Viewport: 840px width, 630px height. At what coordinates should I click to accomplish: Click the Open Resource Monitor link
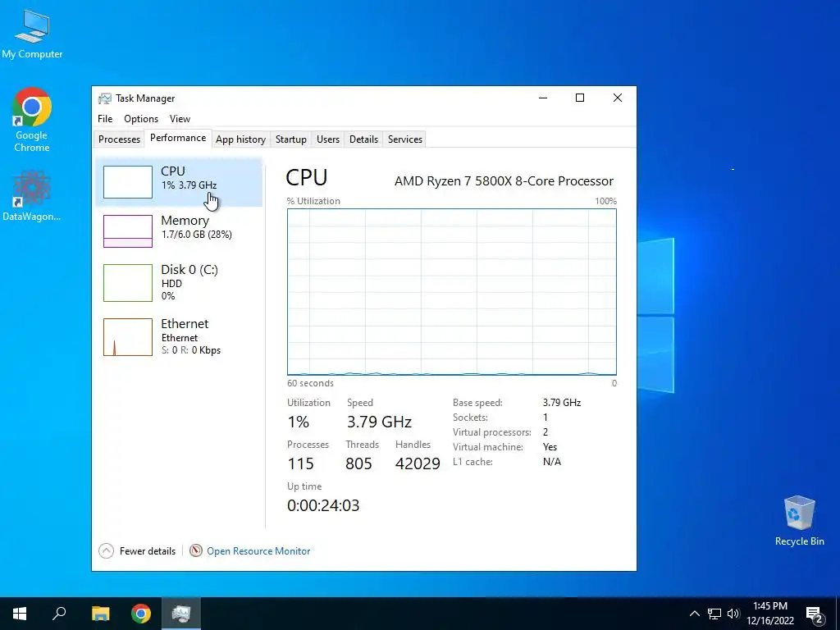(258, 550)
